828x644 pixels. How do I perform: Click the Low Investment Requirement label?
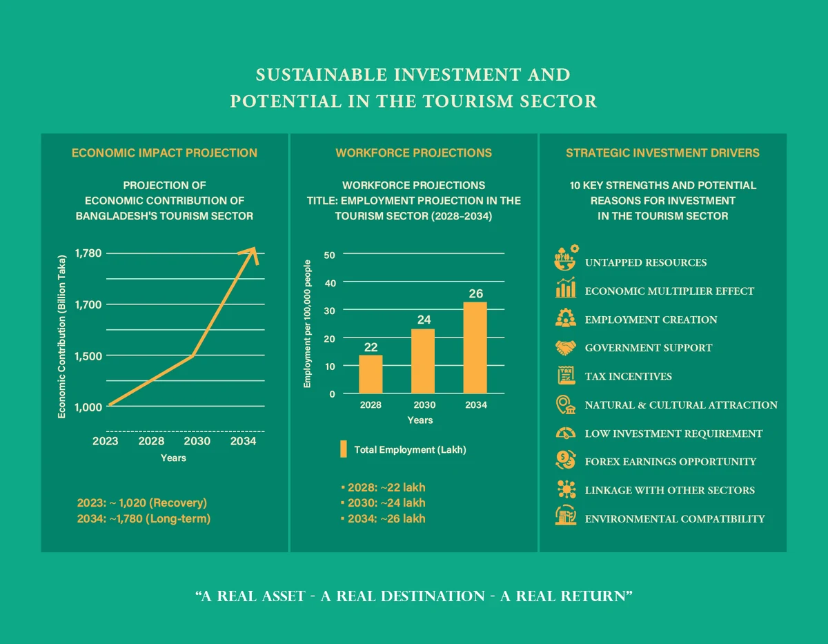(673, 434)
